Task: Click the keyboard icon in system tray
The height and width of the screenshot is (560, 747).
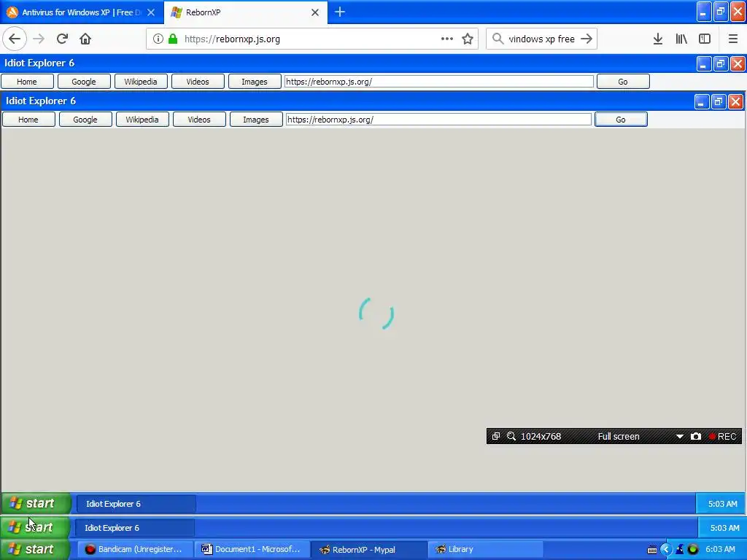Action: (652, 550)
